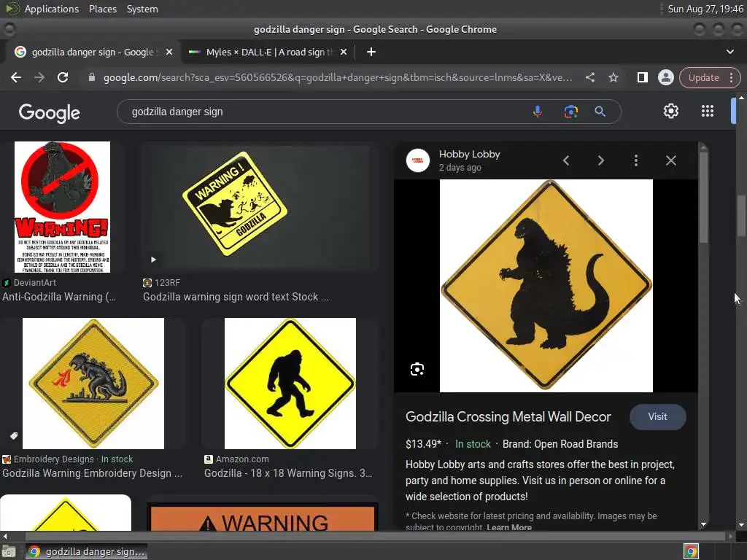Open Google quick settings gear

pyautogui.click(x=671, y=111)
